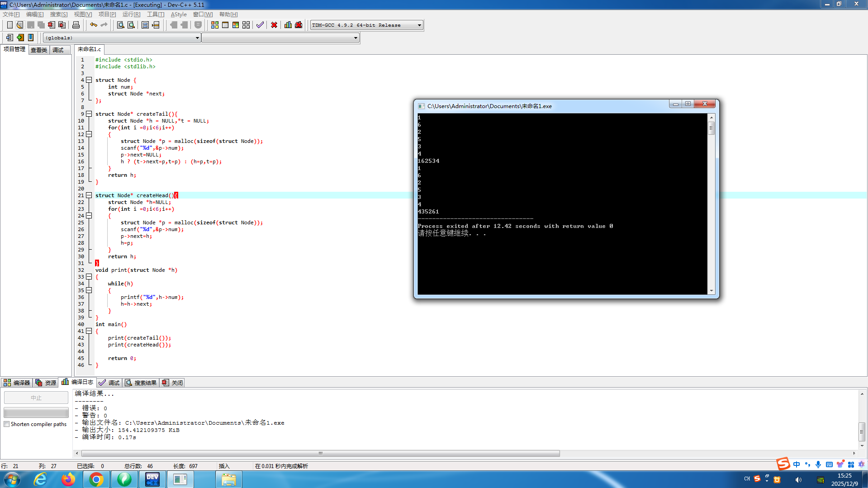Viewport: 868px width, 488px height.
Task: Click the compile log horizontal scrollbar
Action: [321, 453]
